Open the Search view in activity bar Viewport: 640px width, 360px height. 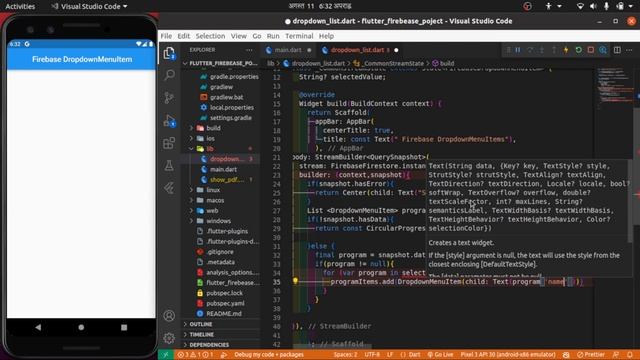click(x=169, y=75)
